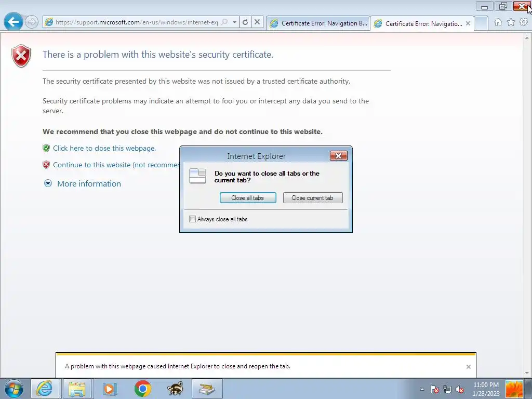Stop loading with the address bar X icon

[x=257, y=22]
